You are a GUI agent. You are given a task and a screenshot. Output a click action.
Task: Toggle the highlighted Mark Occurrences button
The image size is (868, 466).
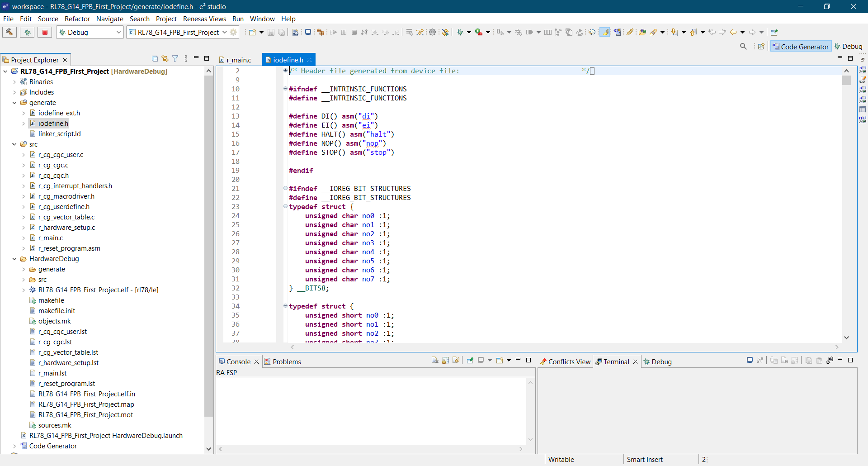(605, 32)
